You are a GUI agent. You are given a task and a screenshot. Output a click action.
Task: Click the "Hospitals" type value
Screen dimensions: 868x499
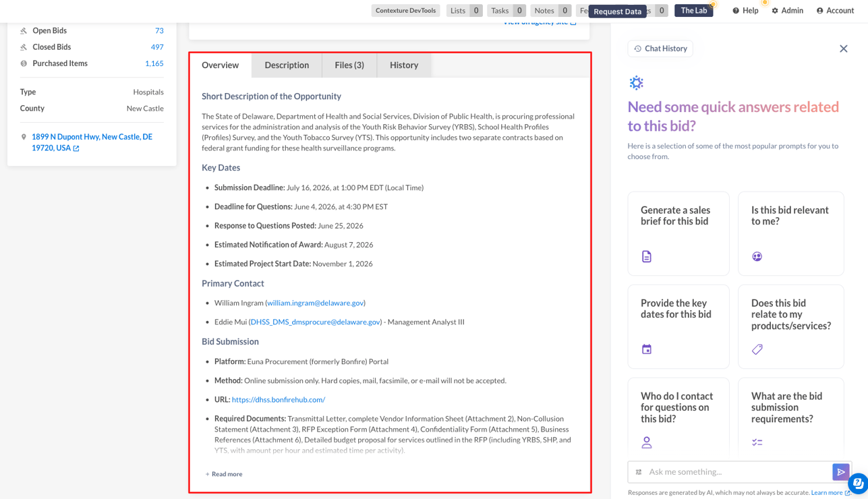pos(148,92)
